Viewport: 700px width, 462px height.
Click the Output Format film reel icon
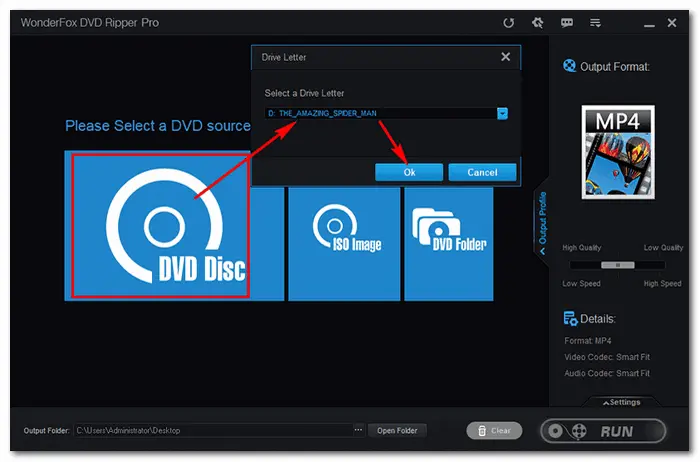(569, 66)
